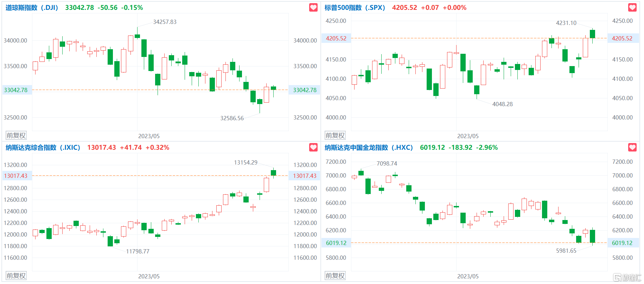Click the 7098.74 high marker on Golden Dragon chart
Viewport: 644px width, 284px height.
387,163
